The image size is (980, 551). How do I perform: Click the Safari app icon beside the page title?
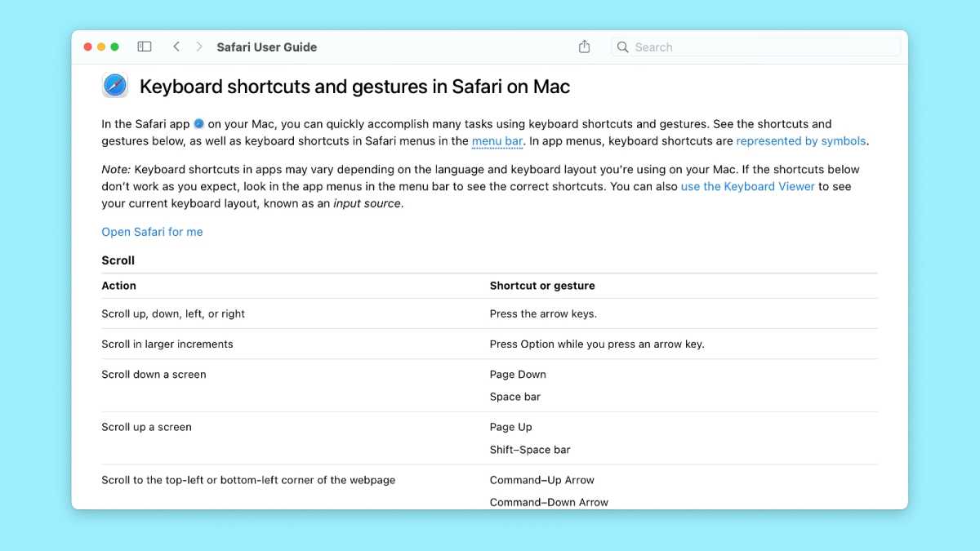pos(114,85)
